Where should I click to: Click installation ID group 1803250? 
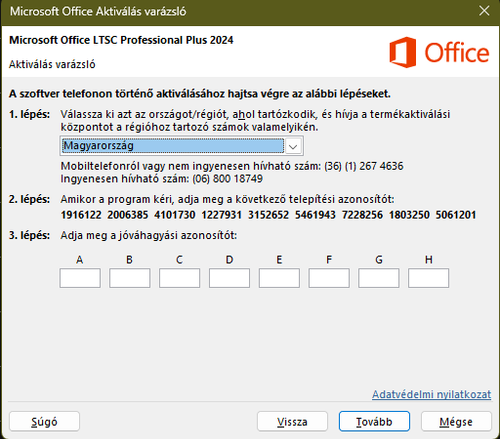pos(409,215)
